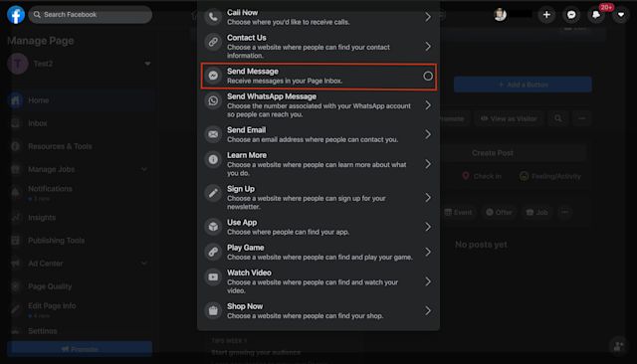This screenshot has height=364, width=637.
Task: Expand the Call Now option chevron
Action: coord(428,17)
